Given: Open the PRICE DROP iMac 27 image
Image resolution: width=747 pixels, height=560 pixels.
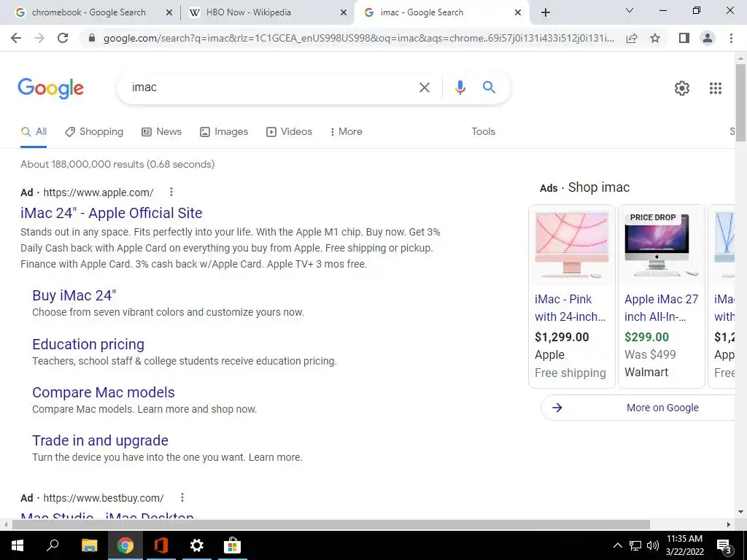Looking at the screenshot, I should (x=661, y=245).
